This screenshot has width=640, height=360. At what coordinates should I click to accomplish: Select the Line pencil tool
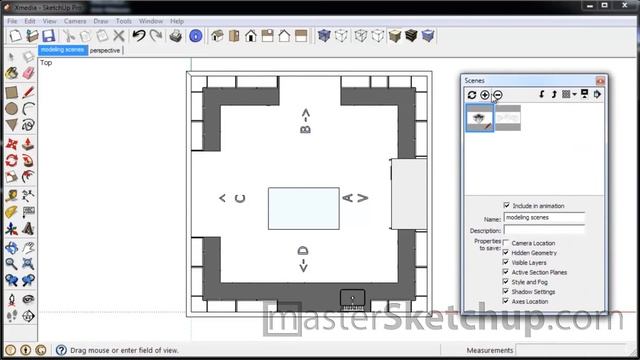tap(28, 92)
